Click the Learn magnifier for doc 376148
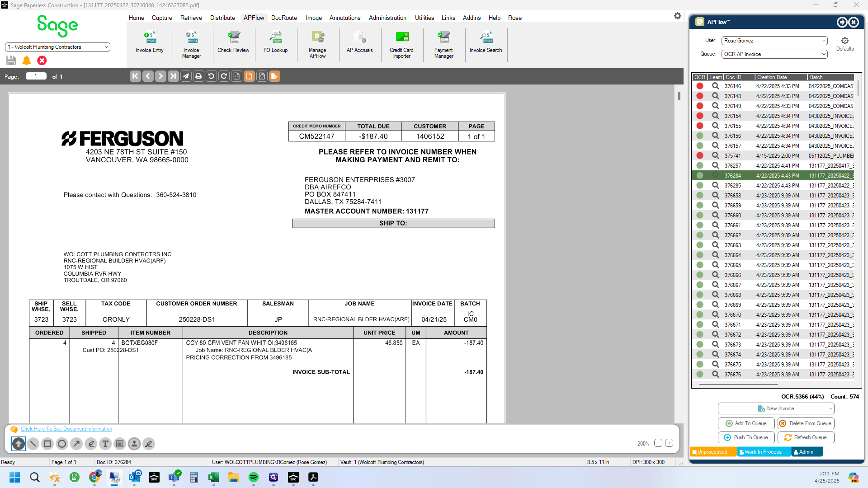The height and width of the screenshot is (488, 868). click(x=715, y=96)
